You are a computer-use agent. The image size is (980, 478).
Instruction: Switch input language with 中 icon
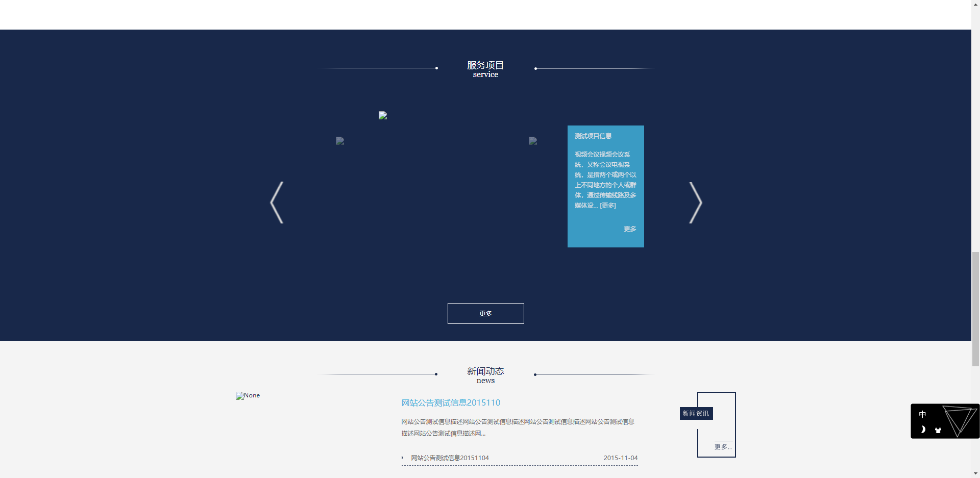(922, 414)
